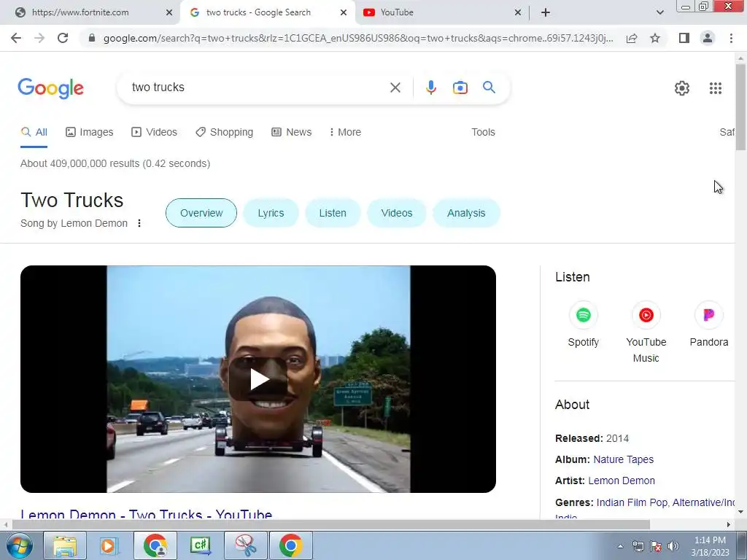Show hidden system tray icons
The image size is (747, 560).
point(620,546)
